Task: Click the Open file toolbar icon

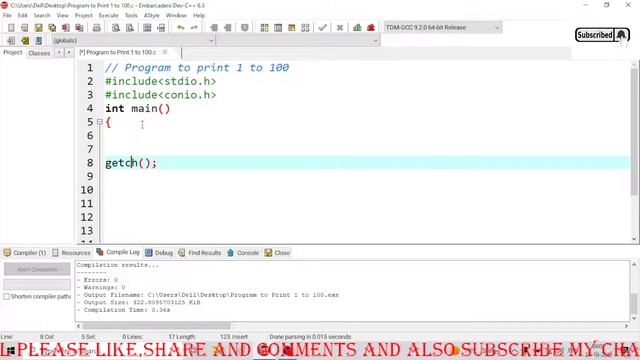Action: tap(24, 27)
